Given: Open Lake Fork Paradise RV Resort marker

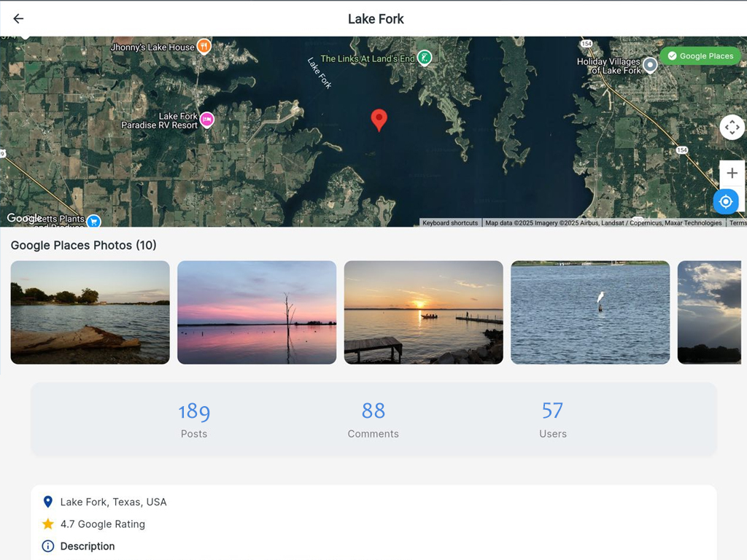Looking at the screenshot, I should click(x=206, y=120).
